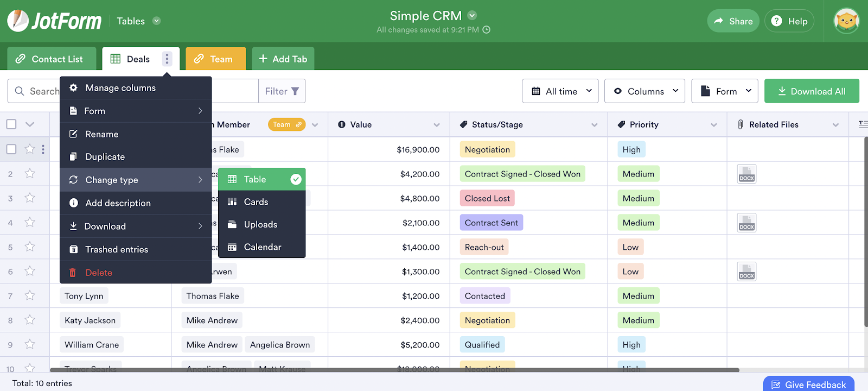Viewport: 868px width, 391px height.
Task: Click the Give Feedback button
Action: coord(809,384)
